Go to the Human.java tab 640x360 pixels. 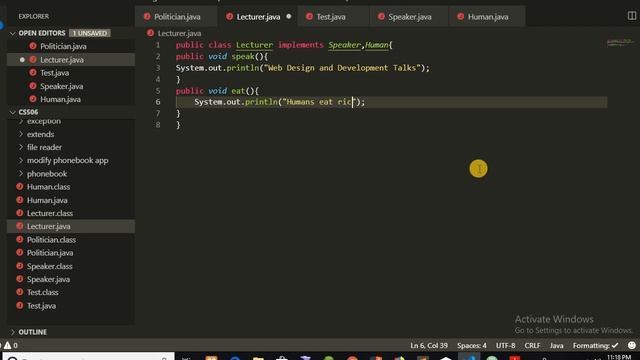pyautogui.click(x=487, y=17)
